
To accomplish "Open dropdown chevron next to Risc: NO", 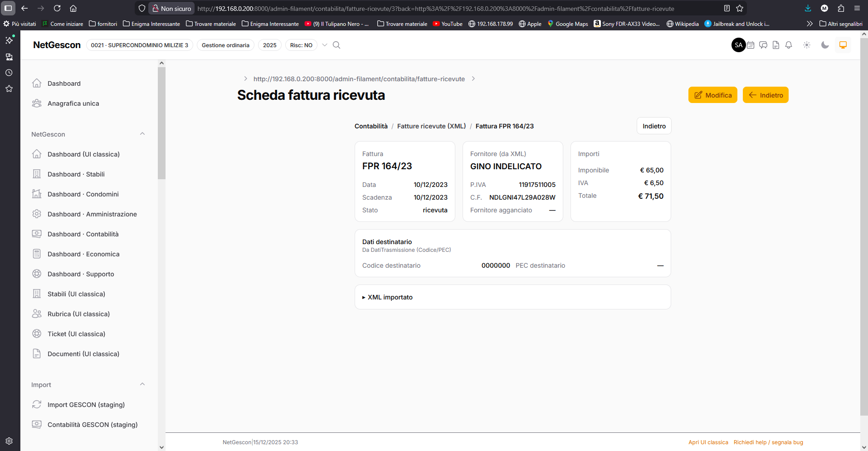I will [x=325, y=45].
